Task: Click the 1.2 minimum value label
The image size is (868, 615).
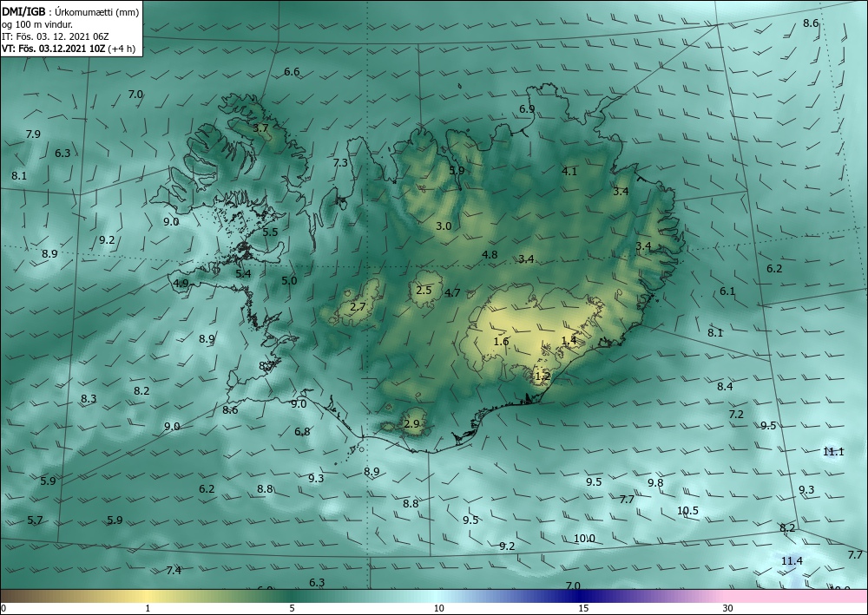Action: pyautogui.click(x=543, y=376)
